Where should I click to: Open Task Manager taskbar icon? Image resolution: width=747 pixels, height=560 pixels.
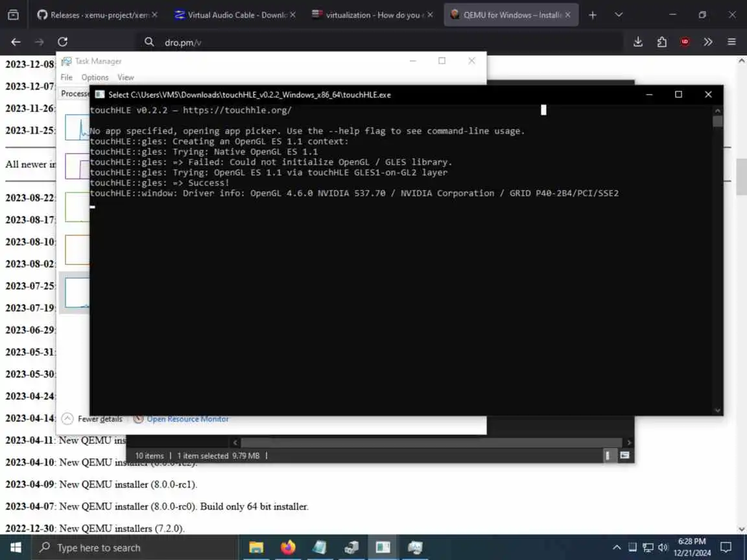415,548
